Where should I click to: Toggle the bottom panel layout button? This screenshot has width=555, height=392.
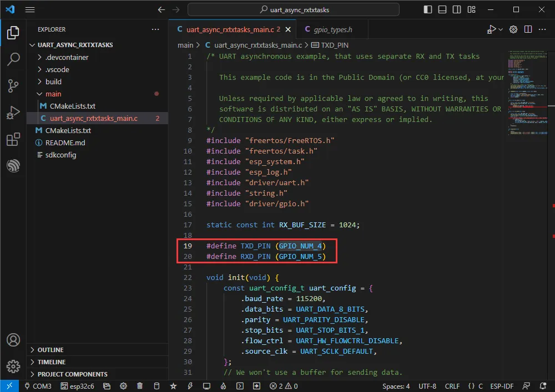pyautogui.click(x=441, y=10)
